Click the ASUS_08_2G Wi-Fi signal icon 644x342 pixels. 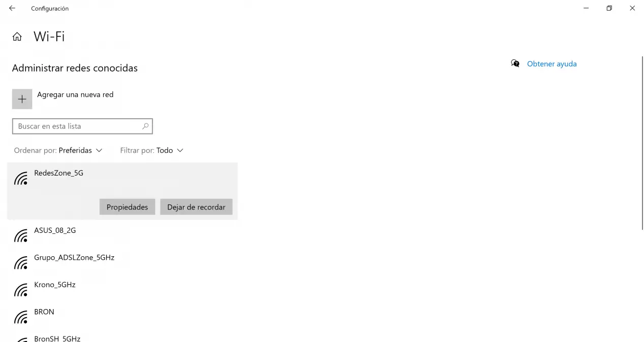click(21, 236)
